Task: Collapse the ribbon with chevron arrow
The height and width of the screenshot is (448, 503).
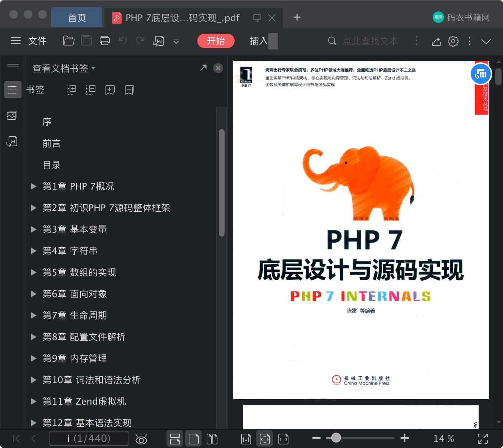Action: tap(486, 41)
